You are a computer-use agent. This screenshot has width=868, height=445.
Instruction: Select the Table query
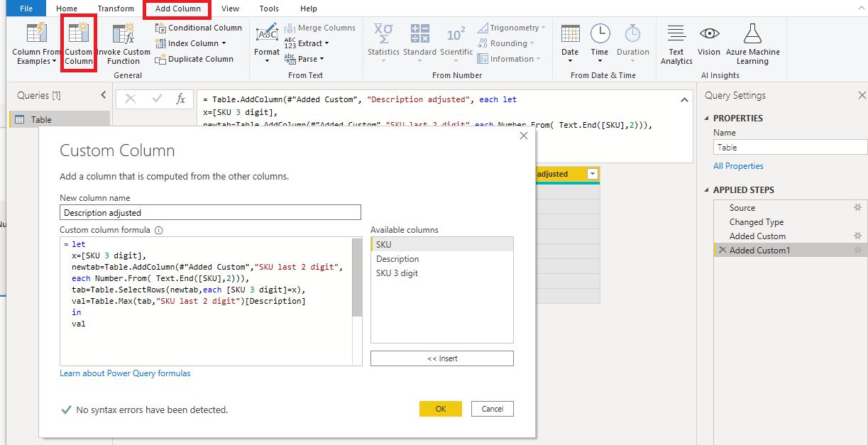tap(60, 119)
